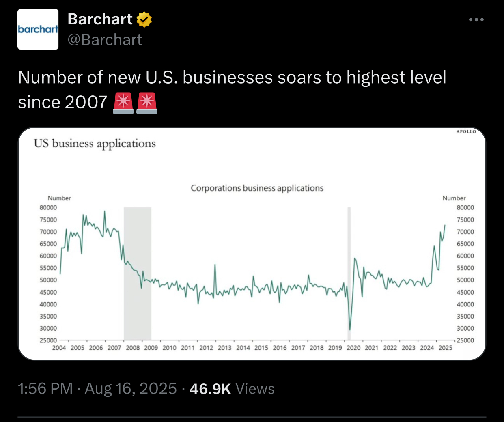This screenshot has height=422, width=504.
Task: Click the 2004 label on the x-axis
Action: pos(59,348)
